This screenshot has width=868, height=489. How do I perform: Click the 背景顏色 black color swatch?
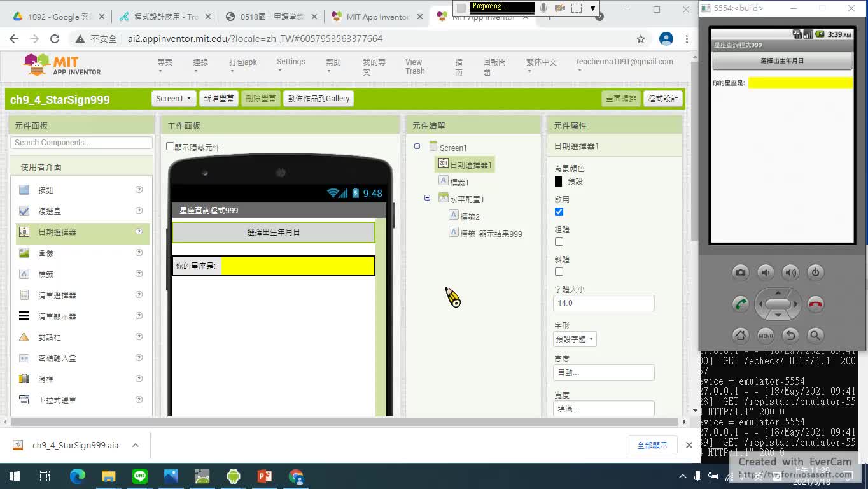[558, 181]
